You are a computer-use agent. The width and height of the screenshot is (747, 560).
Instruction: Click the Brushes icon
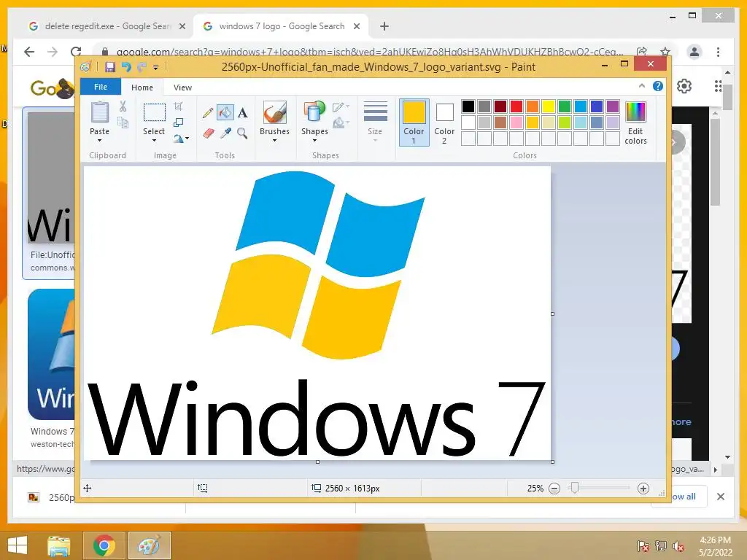point(275,113)
